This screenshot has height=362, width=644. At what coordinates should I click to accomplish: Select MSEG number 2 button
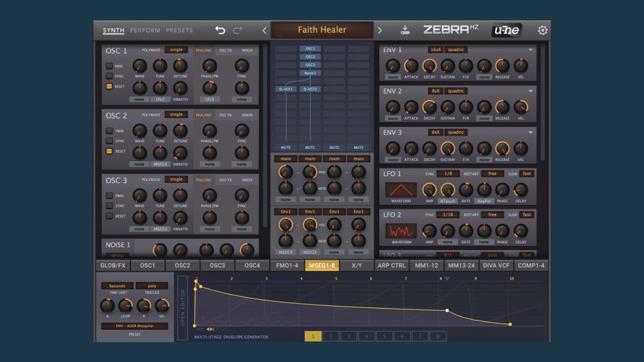coord(331,336)
